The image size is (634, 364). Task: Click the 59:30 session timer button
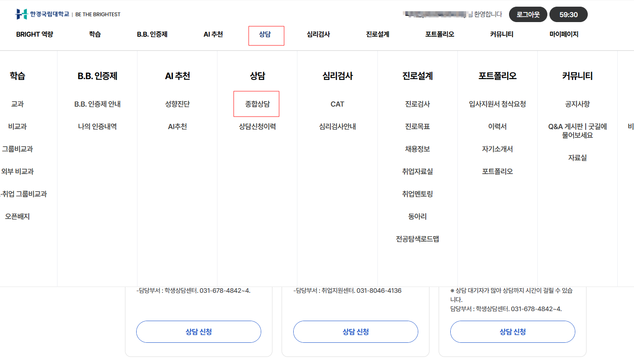pos(568,15)
